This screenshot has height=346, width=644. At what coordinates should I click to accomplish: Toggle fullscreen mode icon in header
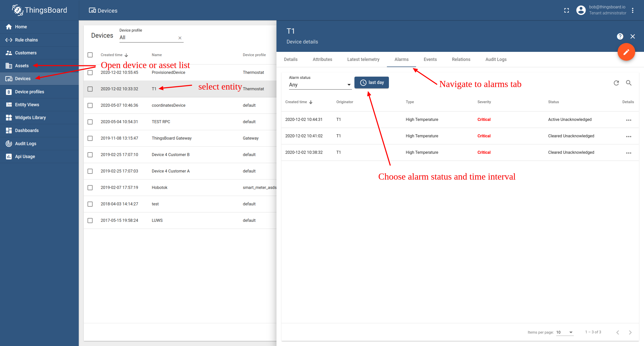(x=567, y=10)
